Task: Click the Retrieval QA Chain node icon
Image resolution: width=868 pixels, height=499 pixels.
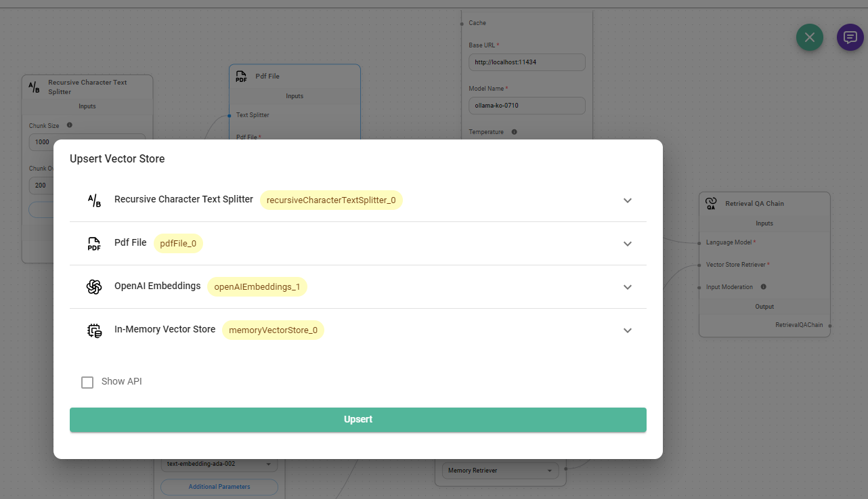Action: click(711, 203)
